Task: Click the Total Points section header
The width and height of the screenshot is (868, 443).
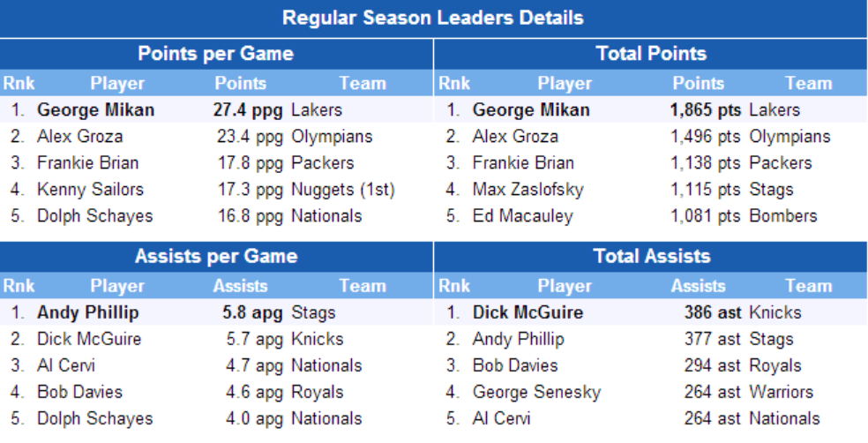Action: 651,54
